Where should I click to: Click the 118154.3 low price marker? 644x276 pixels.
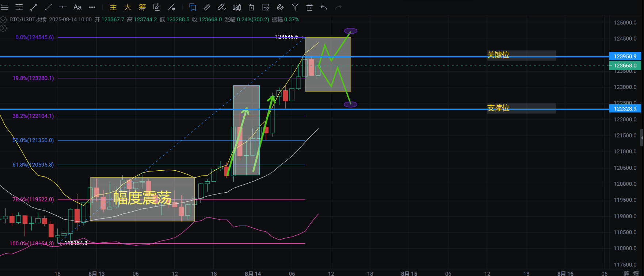tap(76, 243)
